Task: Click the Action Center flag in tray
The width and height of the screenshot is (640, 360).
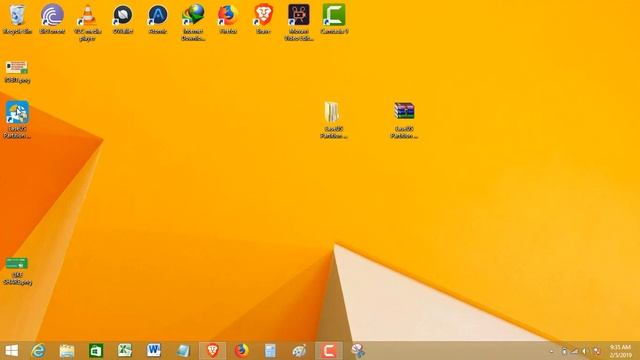Action: 596,351
